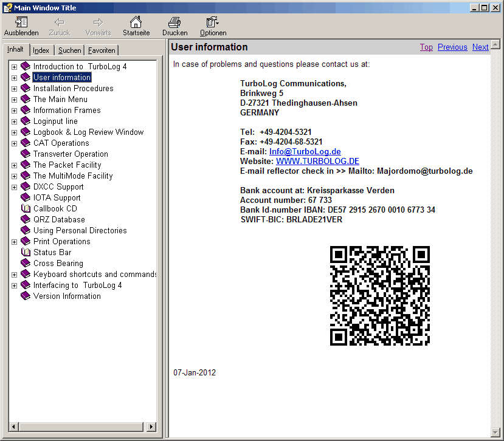Click book icon beside Print Operations
The image size is (504, 441).
click(x=26, y=241)
